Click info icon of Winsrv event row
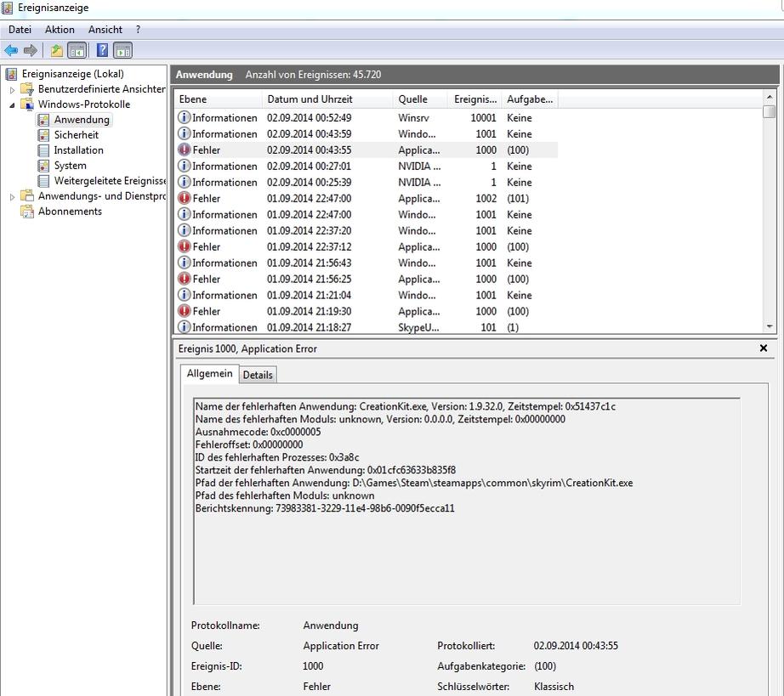Image resolution: width=784 pixels, height=696 pixels. click(184, 117)
